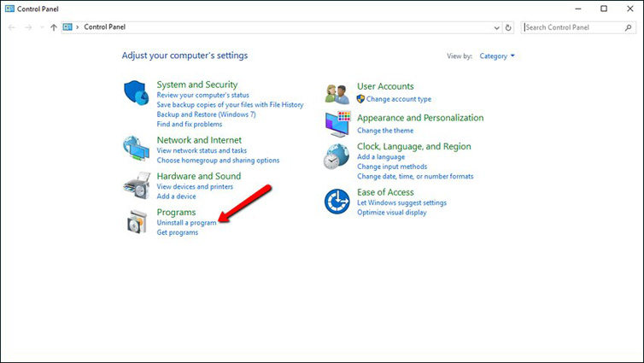Click the Search Control Panel field

(x=572, y=27)
